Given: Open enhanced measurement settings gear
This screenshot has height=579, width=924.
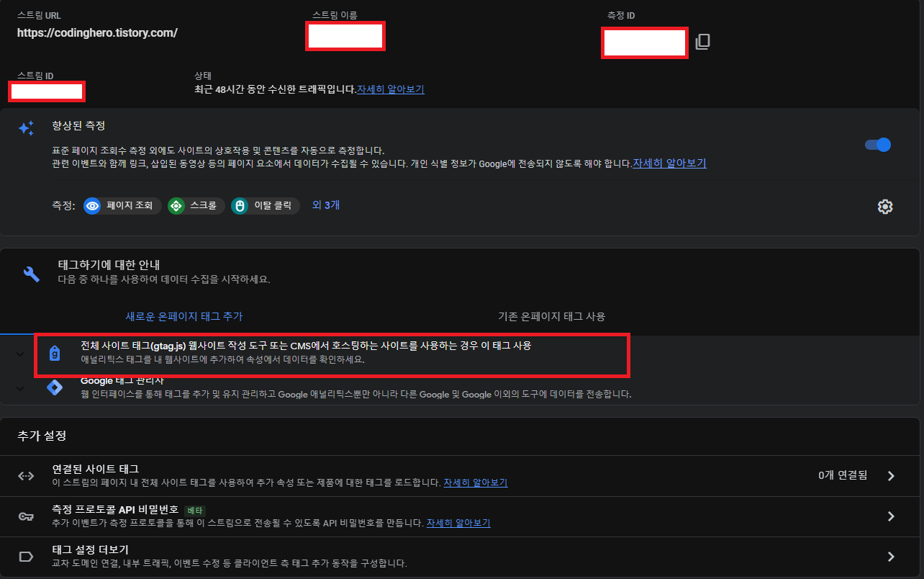Looking at the screenshot, I should pos(885,207).
